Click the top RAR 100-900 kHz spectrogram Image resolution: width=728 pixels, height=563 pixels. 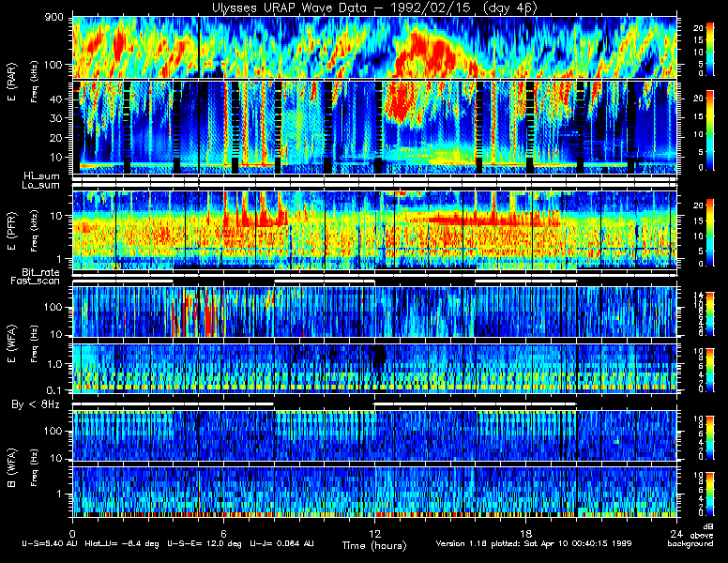(x=374, y=47)
